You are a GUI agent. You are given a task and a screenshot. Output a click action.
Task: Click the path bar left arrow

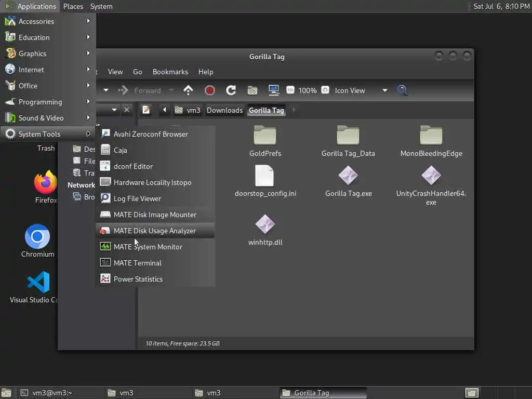(x=165, y=110)
